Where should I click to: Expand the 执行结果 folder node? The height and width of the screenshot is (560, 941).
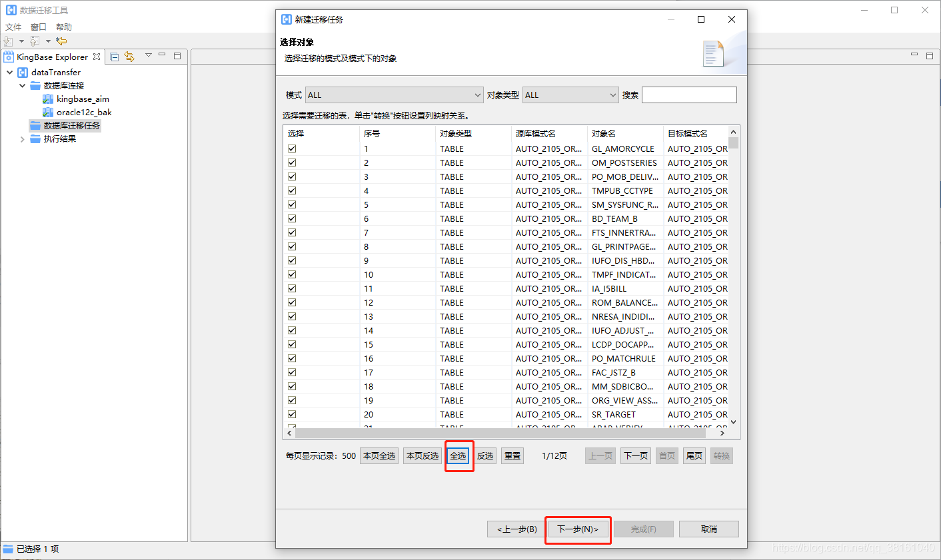(x=22, y=139)
